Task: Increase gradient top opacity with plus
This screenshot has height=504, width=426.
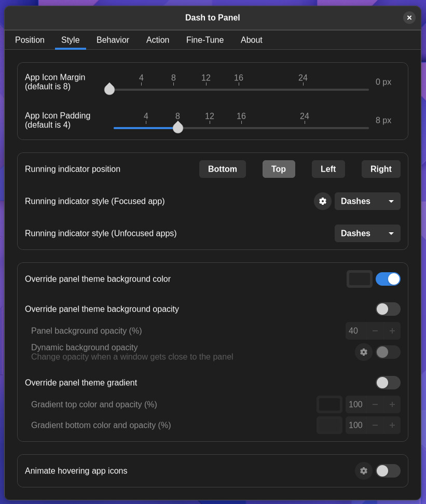Action: (x=392, y=404)
